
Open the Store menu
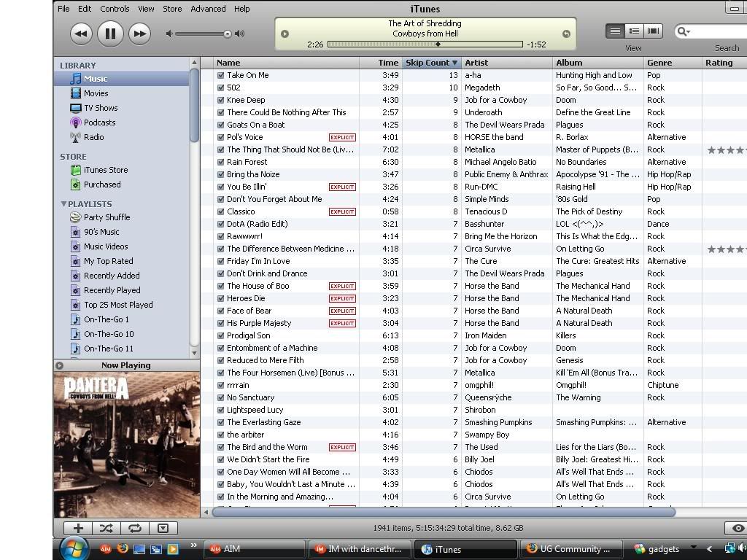[x=172, y=9]
